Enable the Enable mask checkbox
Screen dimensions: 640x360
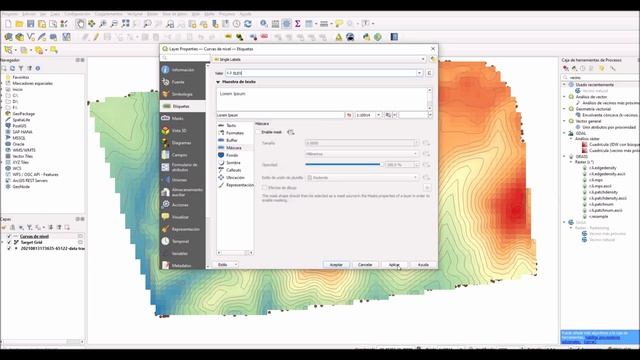[258, 132]
